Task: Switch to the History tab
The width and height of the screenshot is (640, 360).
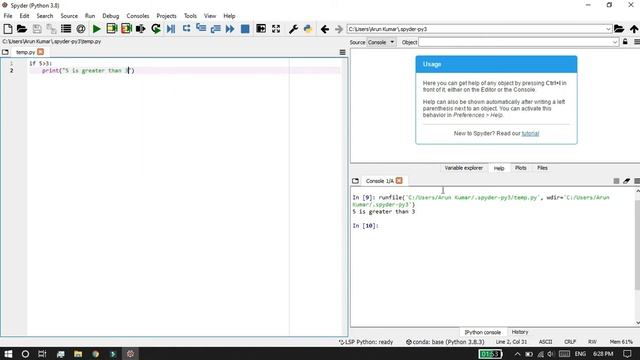Action: (520, 332)
